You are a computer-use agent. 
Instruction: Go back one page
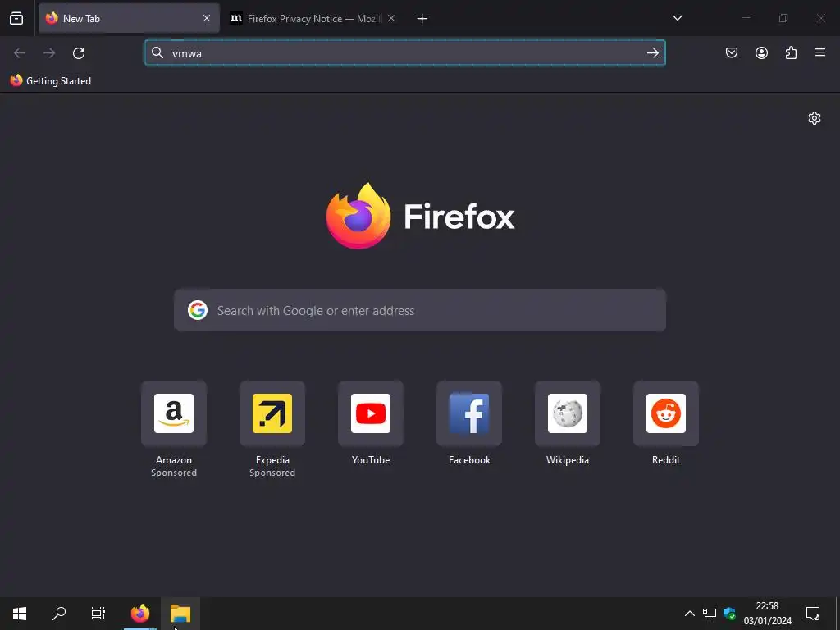pyautogui.click(x=20, y=53)
